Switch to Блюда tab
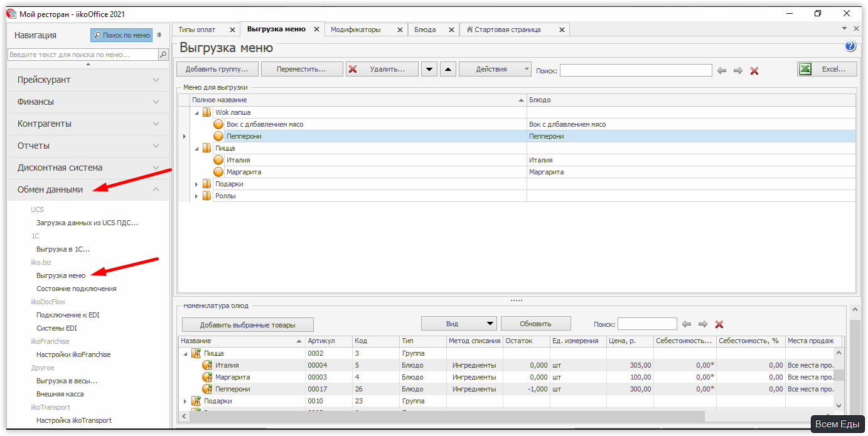The height and width of the screenshot is (436, 868). click(x=425, y=29)
